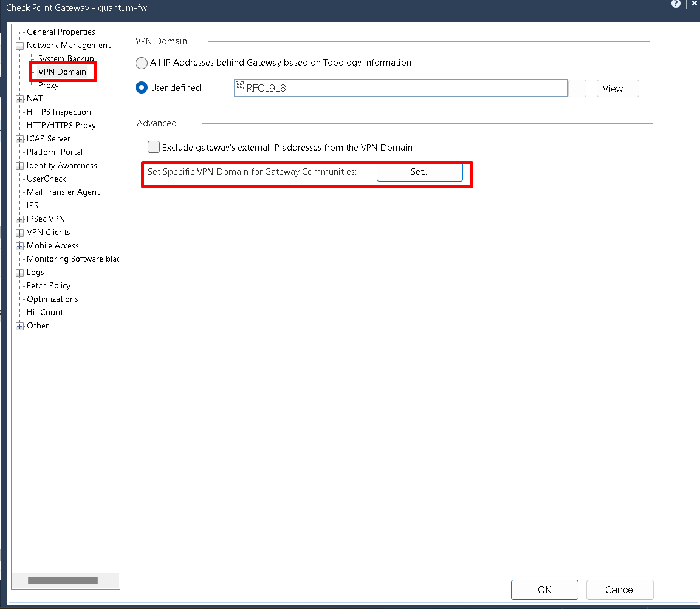Click Set... for Gateway Communities VPN Domain

pos(420,172)
